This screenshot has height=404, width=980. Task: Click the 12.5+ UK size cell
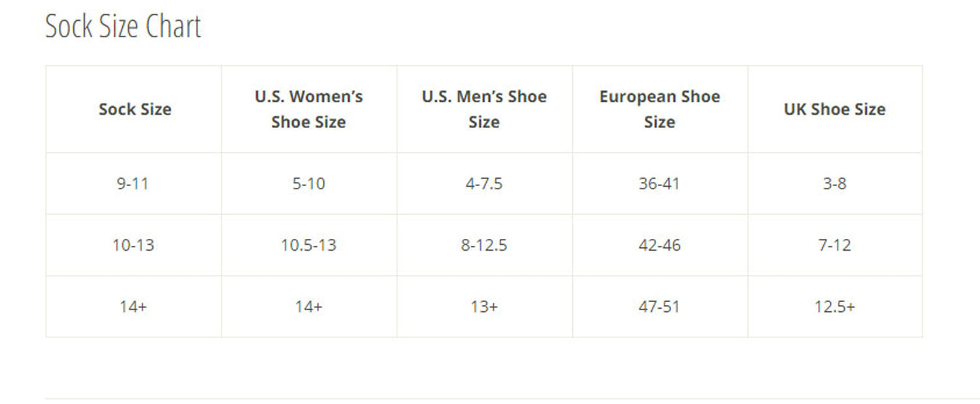[x=834, y=307]
